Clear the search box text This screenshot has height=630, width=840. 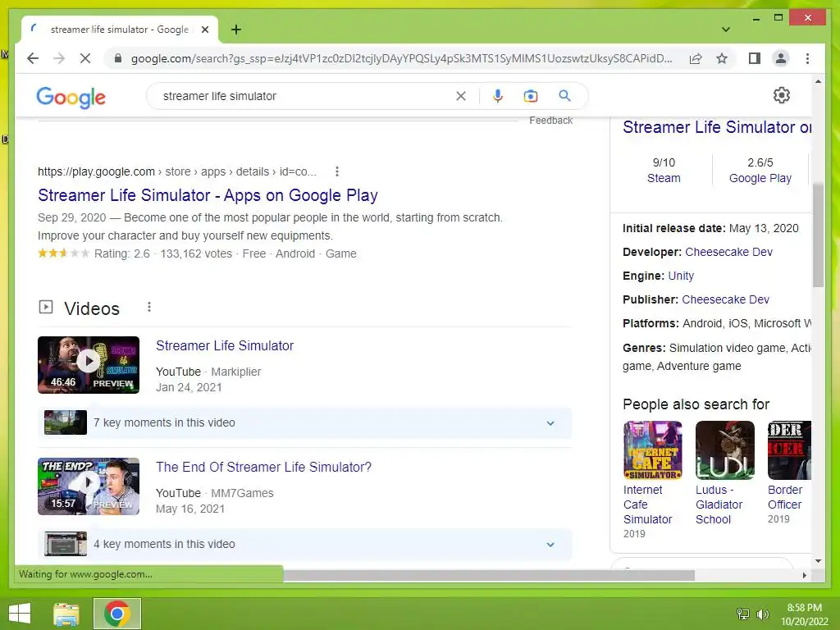click(461, 96)
